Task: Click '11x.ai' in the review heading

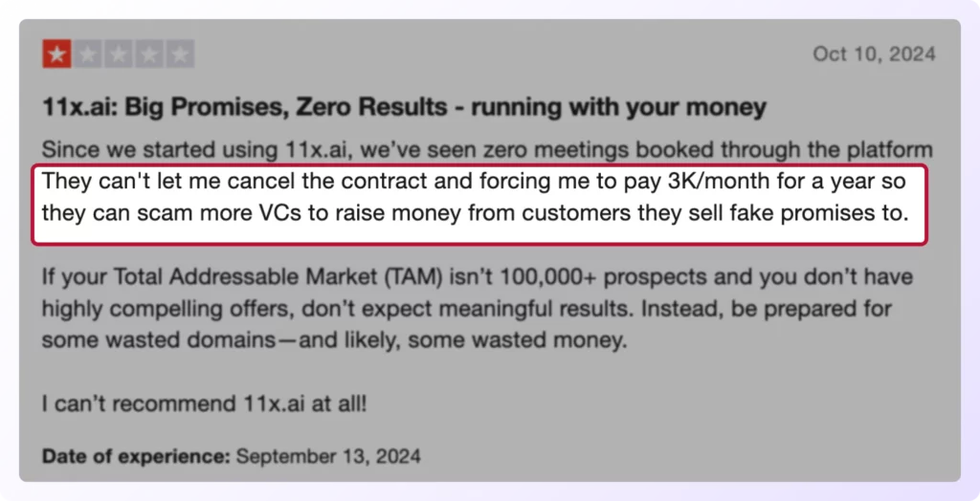Action: click(x=80, y=107)
